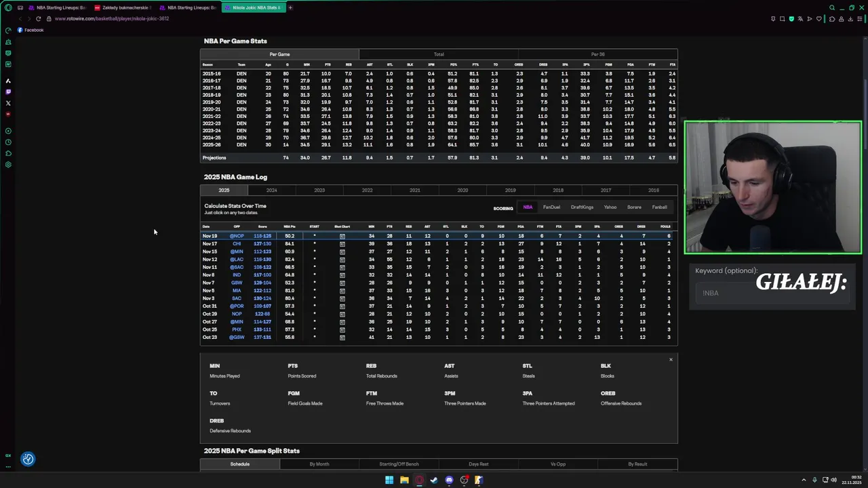Click the accessibility widget button
Screen dimensions: 868x488
28,459
